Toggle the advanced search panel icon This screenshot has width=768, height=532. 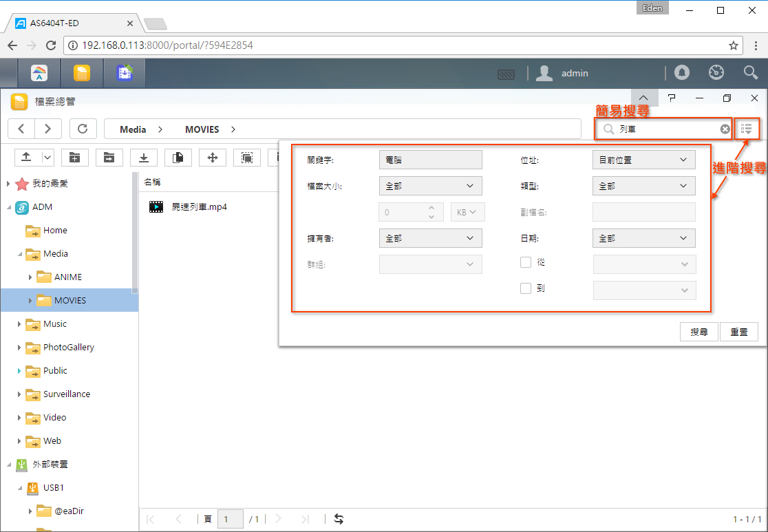click(x=747, y=129)
